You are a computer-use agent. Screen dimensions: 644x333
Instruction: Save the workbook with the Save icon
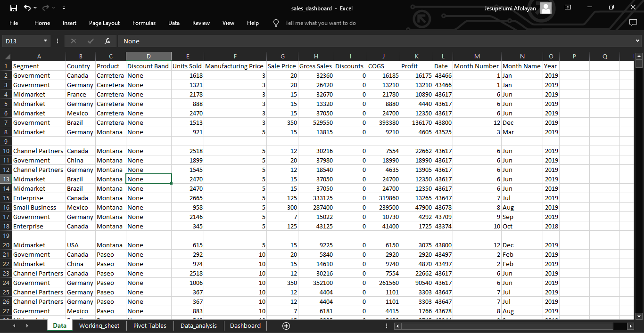point(14,8)
